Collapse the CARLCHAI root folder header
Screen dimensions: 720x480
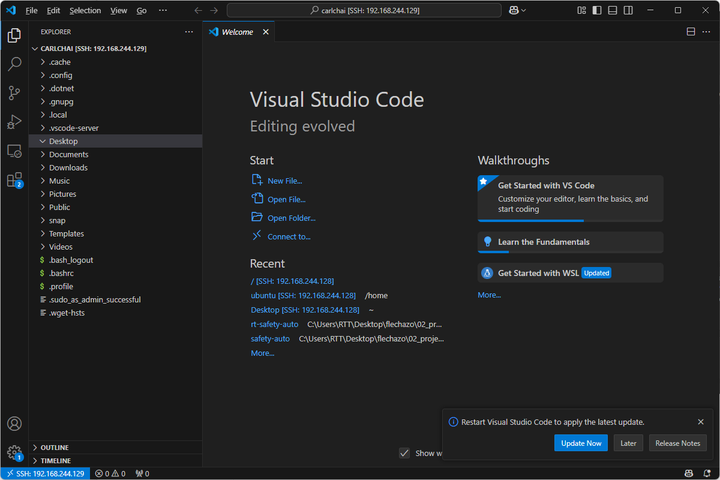coord(115,49)
